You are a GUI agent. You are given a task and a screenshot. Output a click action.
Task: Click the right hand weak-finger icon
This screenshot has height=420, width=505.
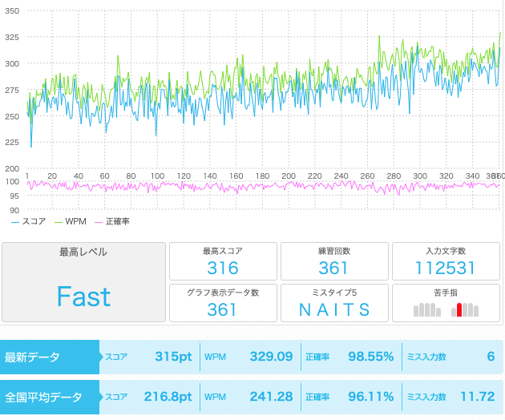pyautogui.click(x=465, y=310)
